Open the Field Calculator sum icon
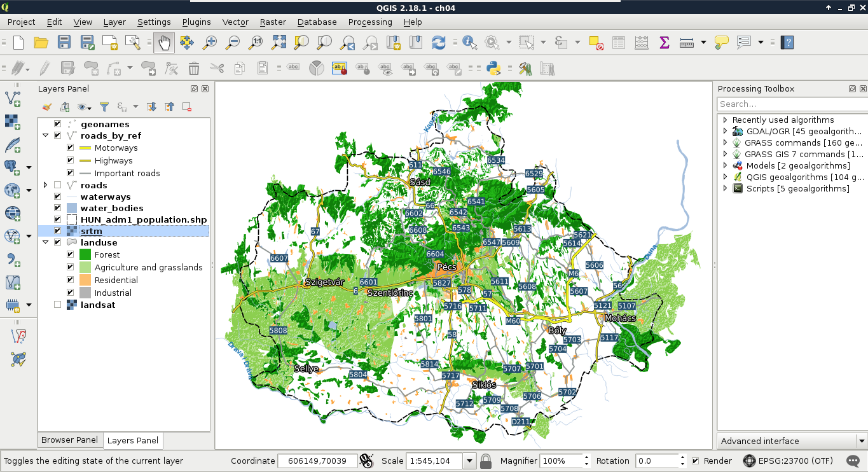Viewport: 868px width, 472px height. pyautogui.click(x=665, y=43)
